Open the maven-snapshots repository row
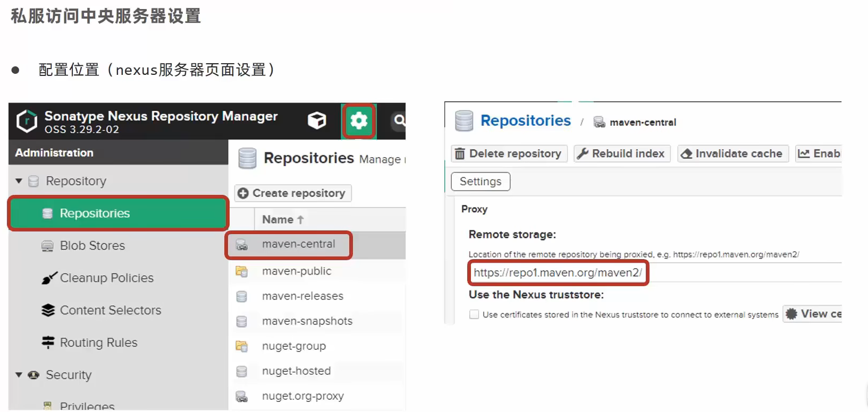Screen dimensions: 868x412 pos(317,321)
